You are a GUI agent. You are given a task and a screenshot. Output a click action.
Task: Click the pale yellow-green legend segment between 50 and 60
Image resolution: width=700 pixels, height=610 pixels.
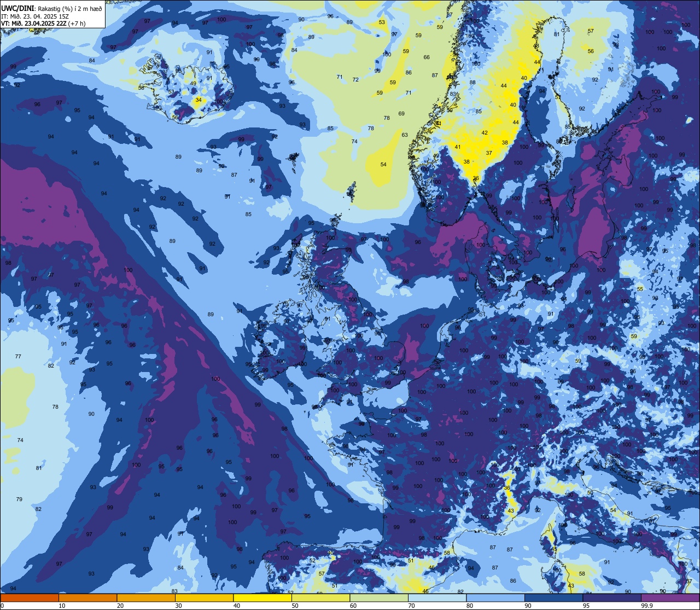[321, 597]
